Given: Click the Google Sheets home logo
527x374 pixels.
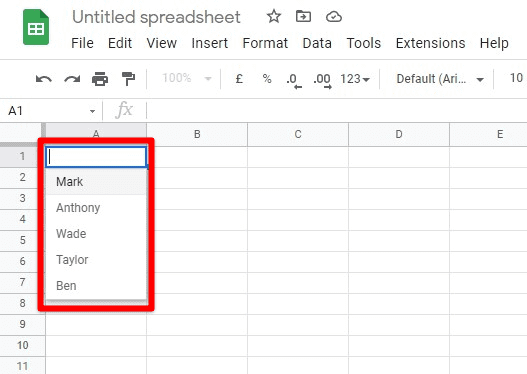Looking at the screenshot, I should (x=36, y=27).
